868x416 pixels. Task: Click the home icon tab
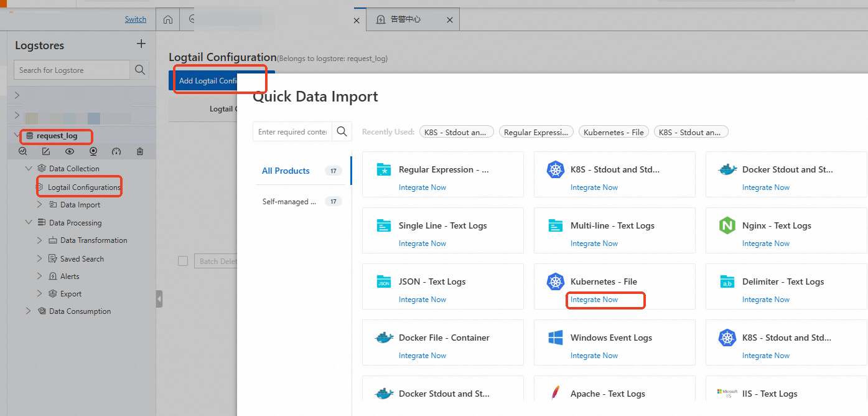pyautogui.click(x=168, y=19)
